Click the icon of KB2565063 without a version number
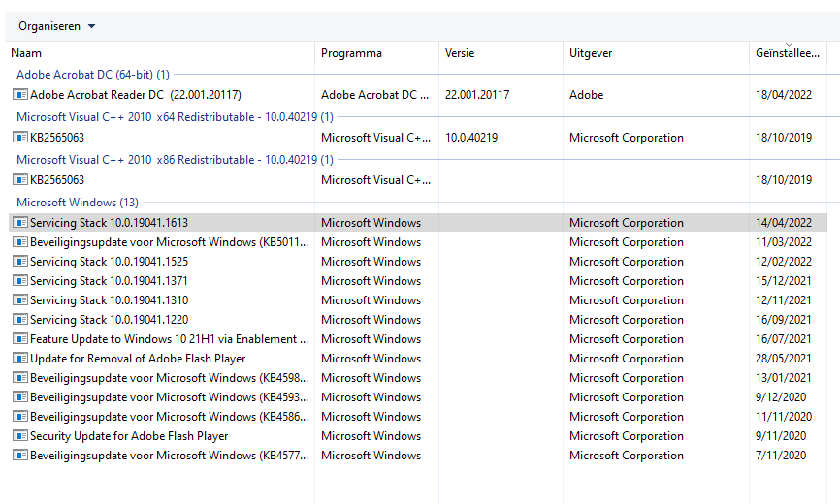 20,180
